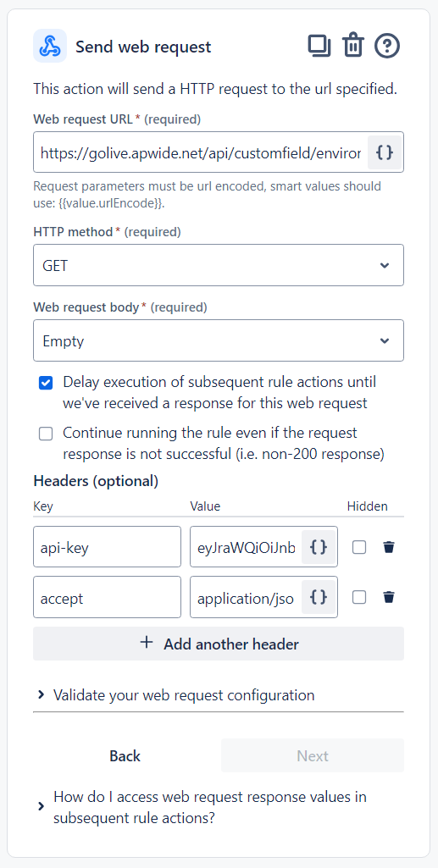438x868 pixels.
Task: Open the HTTP method GET dropdown
Action: point(219,265)
